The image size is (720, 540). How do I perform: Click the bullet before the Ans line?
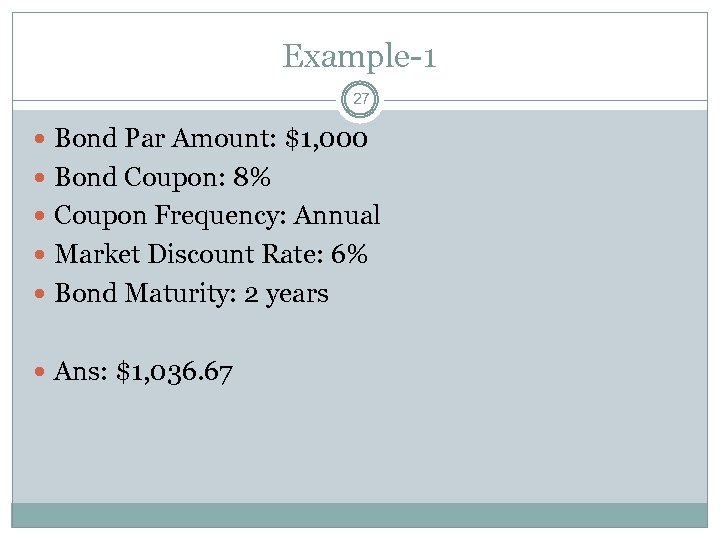pyautogui.click(x=40, y=373)
